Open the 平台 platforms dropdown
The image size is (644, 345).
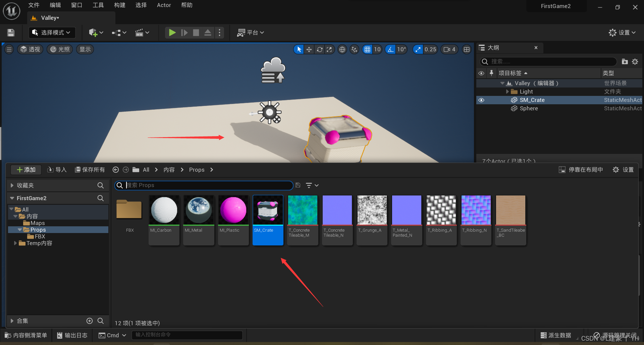251,33
